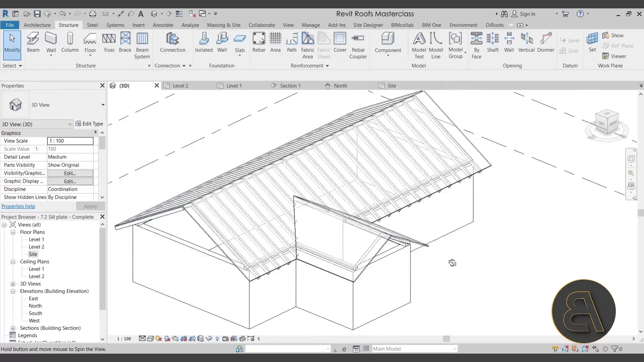Open the Beam System tool
Image resolution: width=644 pixels, height=362 pixels.
tap(142, 45)
